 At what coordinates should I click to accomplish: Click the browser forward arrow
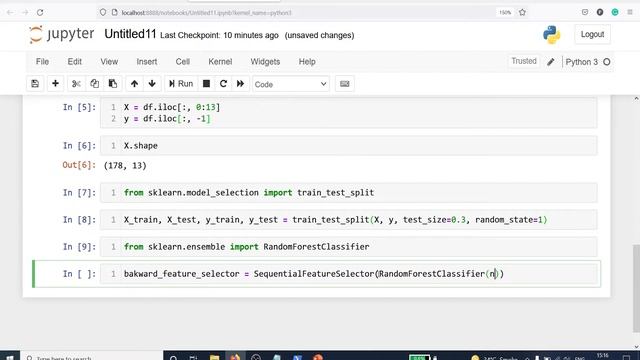point(25,13)
